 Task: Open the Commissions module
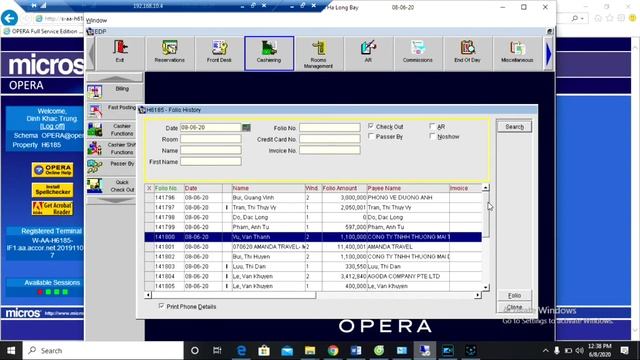point(418,53)
